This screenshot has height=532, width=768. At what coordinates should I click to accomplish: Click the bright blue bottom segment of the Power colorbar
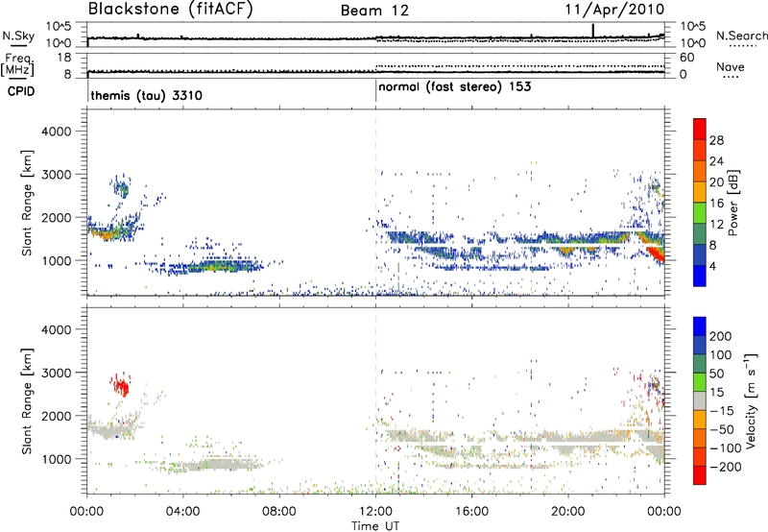700,276
